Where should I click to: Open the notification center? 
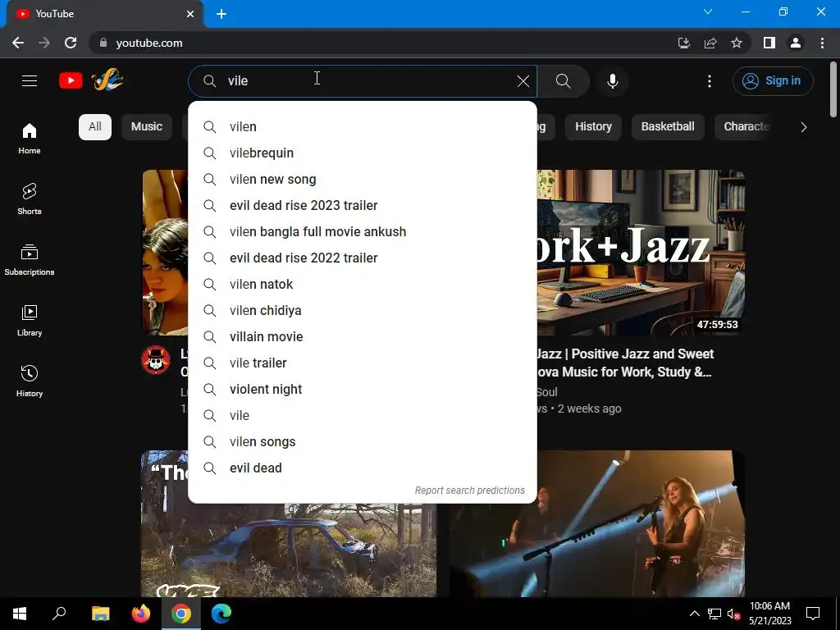tap(813, 614)
